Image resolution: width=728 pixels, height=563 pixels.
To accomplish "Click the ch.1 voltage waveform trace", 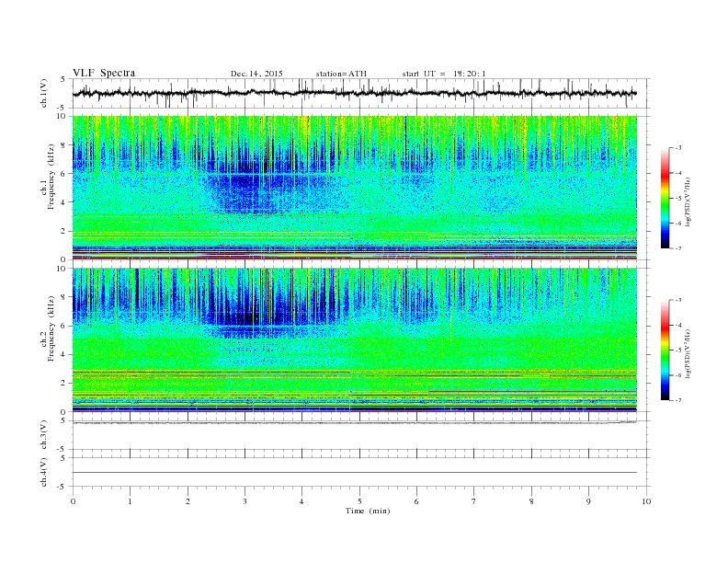I will coord(354,93).
